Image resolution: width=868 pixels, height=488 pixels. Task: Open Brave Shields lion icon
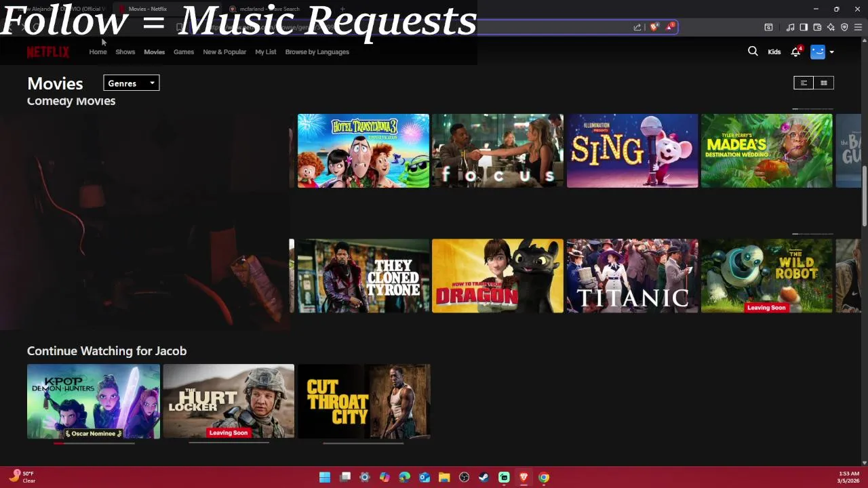(654, 27)
